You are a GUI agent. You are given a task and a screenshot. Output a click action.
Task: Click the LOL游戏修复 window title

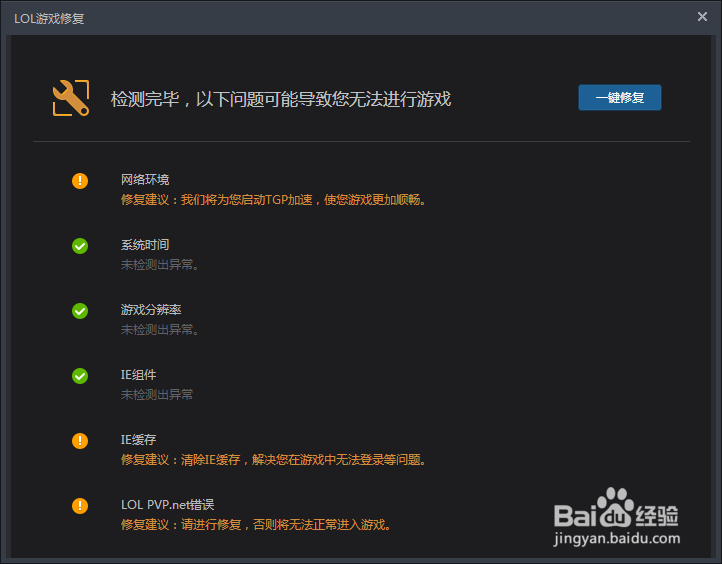click(49, 18)
